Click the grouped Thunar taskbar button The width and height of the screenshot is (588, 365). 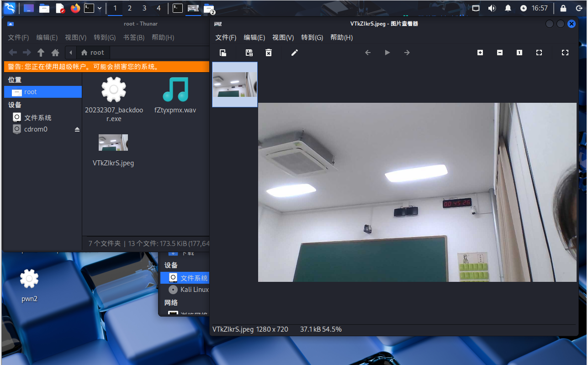point(209,8)
